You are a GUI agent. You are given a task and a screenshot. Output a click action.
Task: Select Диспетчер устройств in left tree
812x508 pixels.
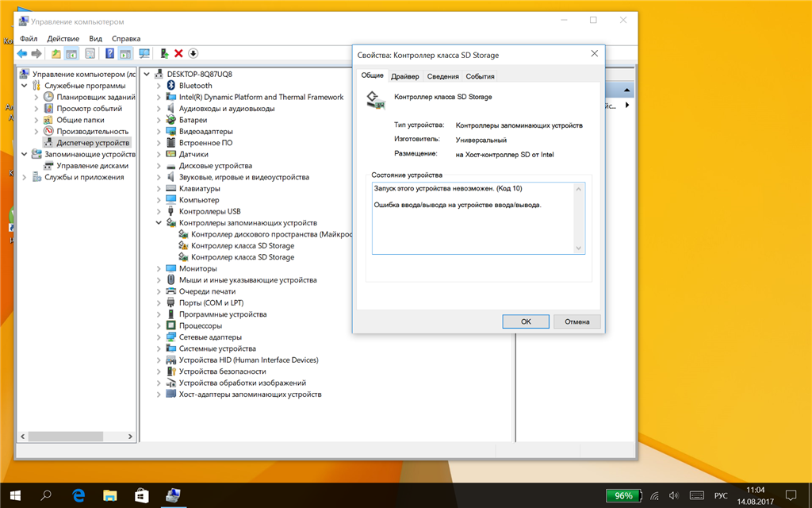(87, 143)
